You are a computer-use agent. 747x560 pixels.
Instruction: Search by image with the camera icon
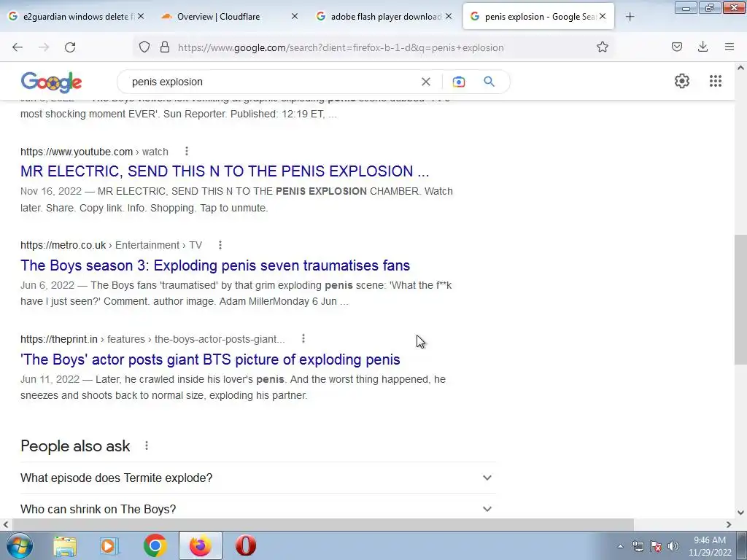click(458, 82)
